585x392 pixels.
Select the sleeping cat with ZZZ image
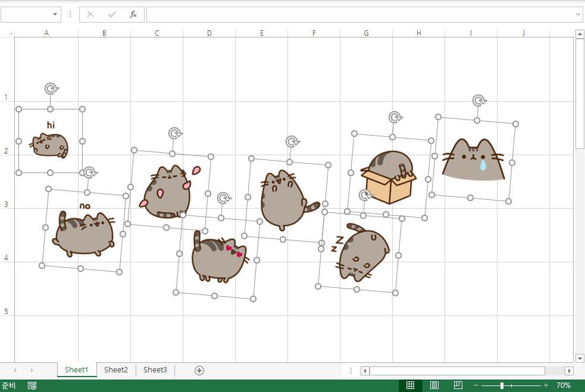(x=360, y=253)
